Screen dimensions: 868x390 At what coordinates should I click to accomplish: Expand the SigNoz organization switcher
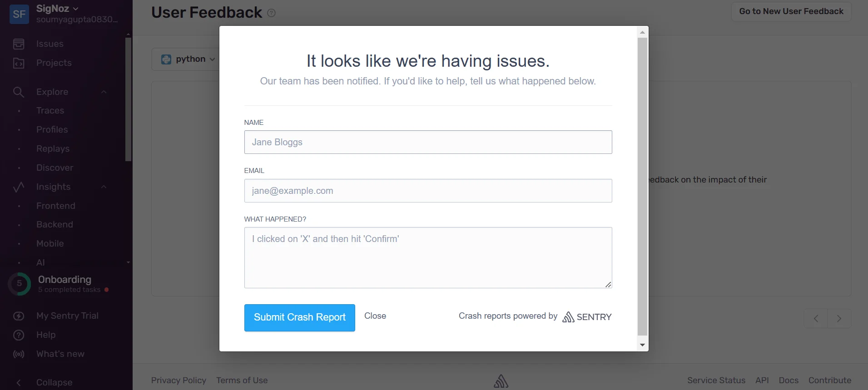tap(76, 8)
